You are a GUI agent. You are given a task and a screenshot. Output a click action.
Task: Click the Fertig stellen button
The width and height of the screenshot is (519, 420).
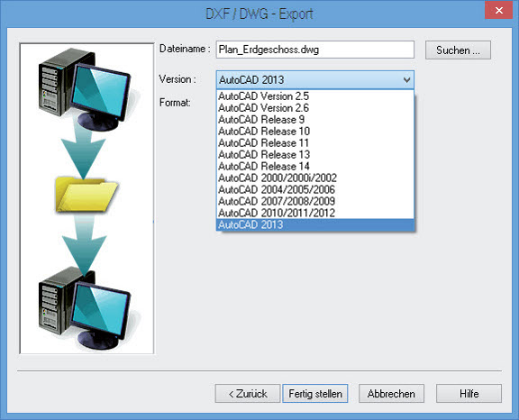pos(315,394)
